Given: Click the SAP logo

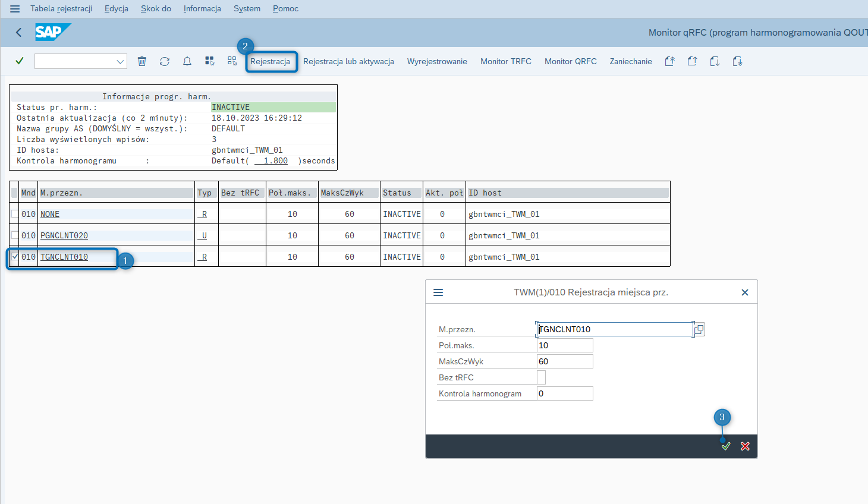Looking at the screenshot, I should [x=53, y=32].
